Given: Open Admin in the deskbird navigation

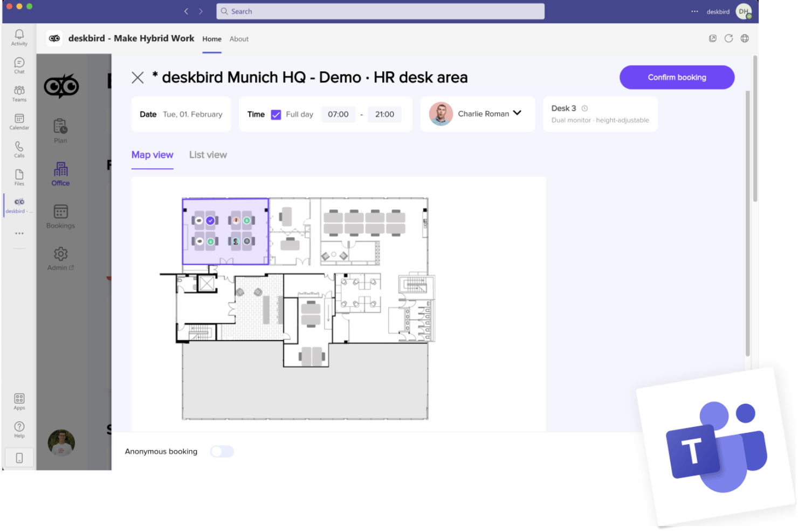Looking at the screenshot, I should [x=60, y=259].
